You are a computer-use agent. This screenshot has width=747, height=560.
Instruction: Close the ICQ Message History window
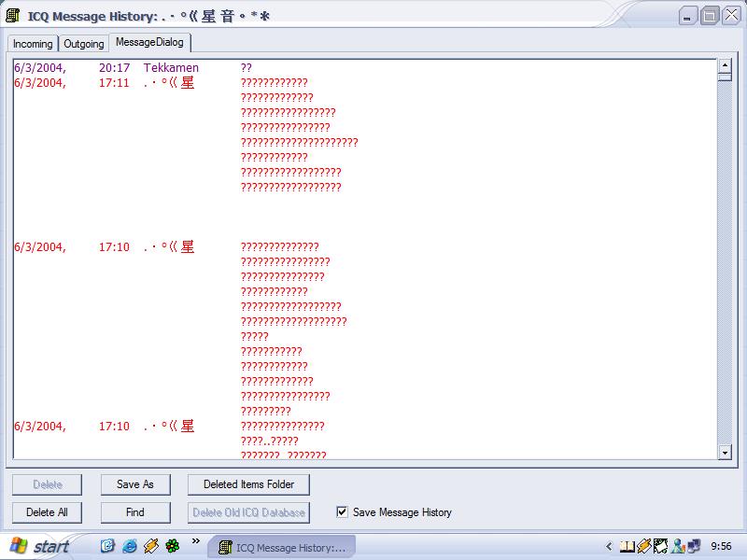click(731, 16)
